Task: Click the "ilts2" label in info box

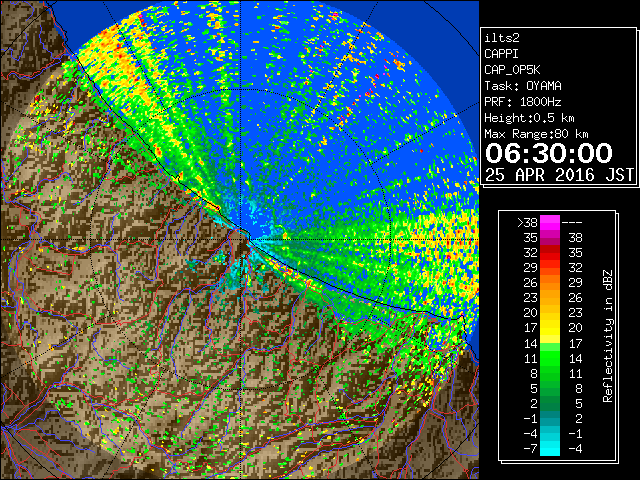Action: (x=502, y=38)
